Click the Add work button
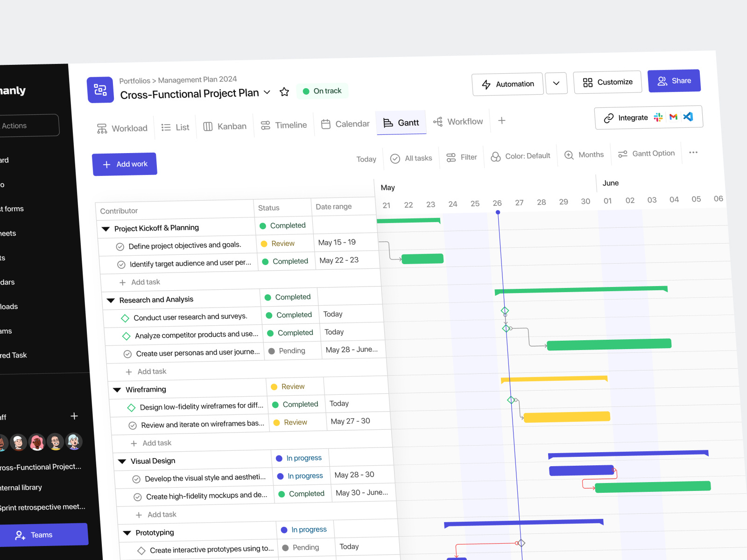The width and height of the screenshot is (747, 560). tap(124, 164)
